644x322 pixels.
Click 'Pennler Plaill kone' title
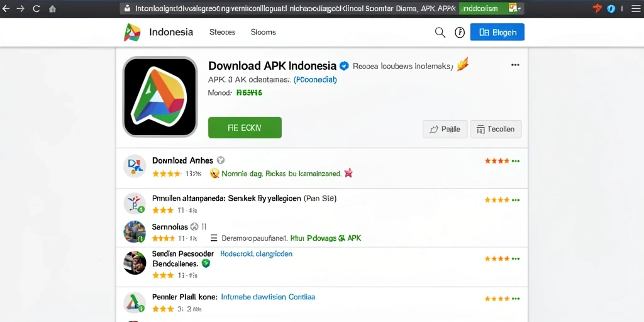click(x=184, y=297)
